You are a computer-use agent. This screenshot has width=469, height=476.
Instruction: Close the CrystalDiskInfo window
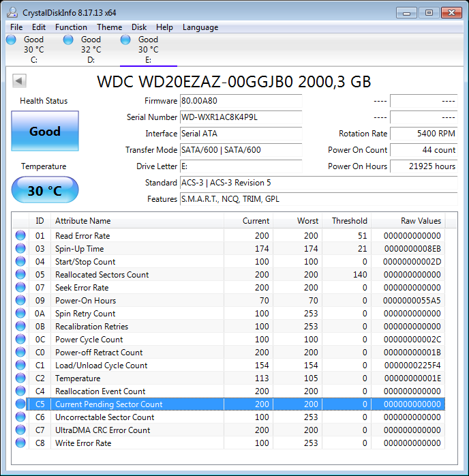coord(451,13)
